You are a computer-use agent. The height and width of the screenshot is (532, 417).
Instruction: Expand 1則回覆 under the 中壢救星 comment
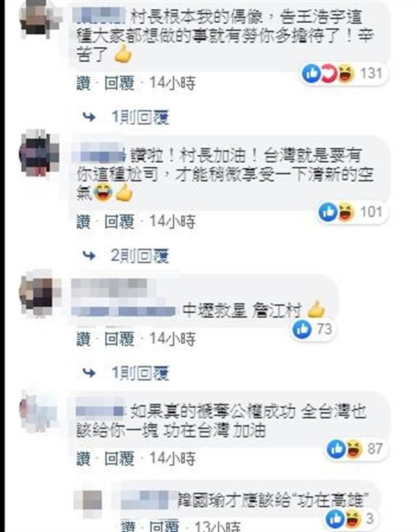point(140,373)
